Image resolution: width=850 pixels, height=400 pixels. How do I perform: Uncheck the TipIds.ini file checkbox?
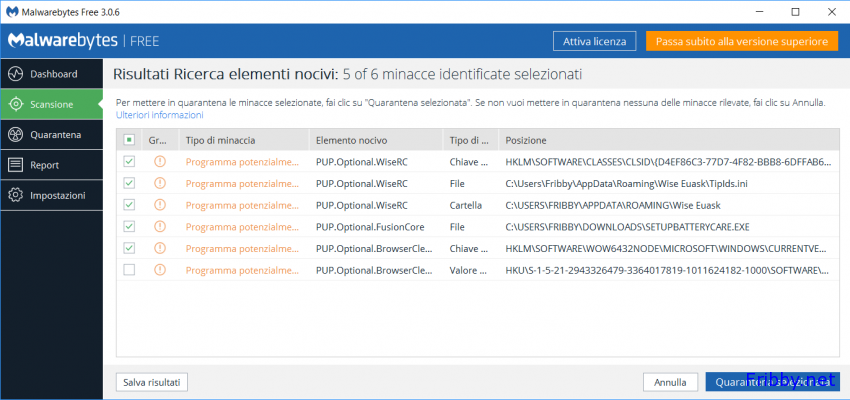click(129, 183)
